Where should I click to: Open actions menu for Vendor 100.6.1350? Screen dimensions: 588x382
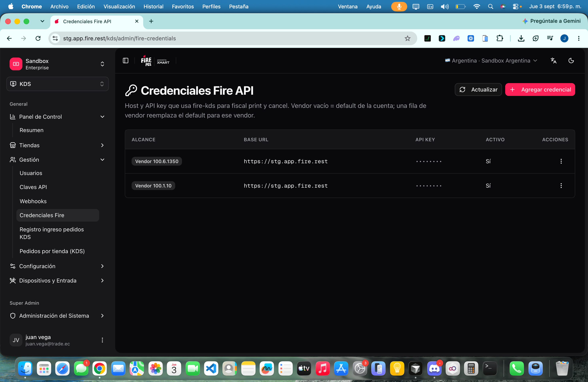coord(561,161)
